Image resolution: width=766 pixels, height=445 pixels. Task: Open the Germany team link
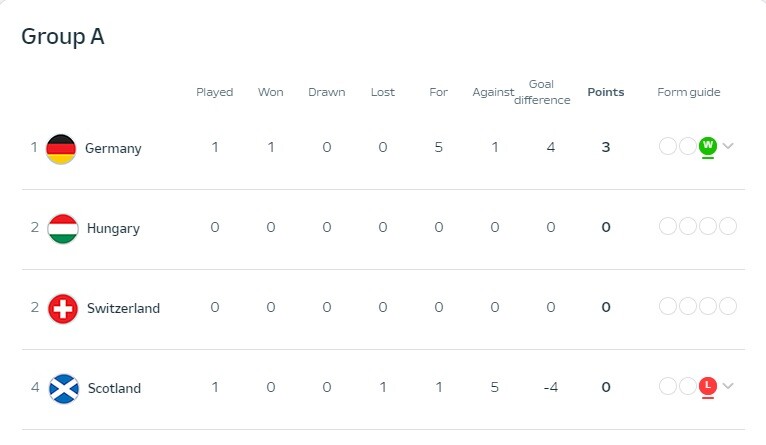tap(113, 148)
